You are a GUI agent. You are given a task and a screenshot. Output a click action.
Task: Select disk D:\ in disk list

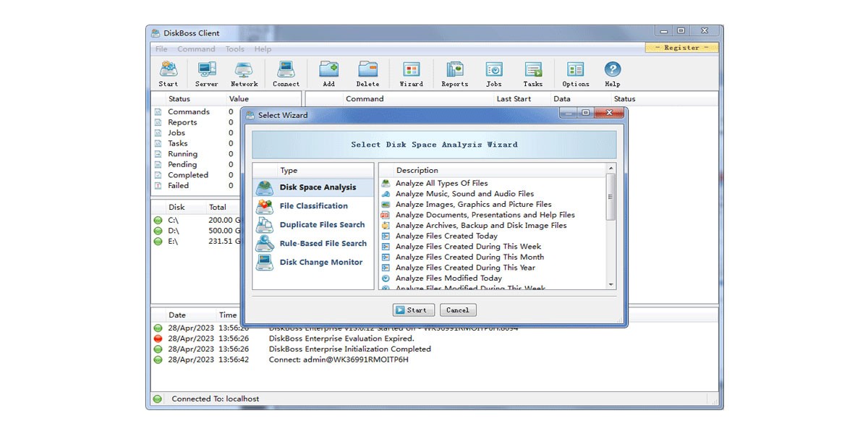click(195, 231)
